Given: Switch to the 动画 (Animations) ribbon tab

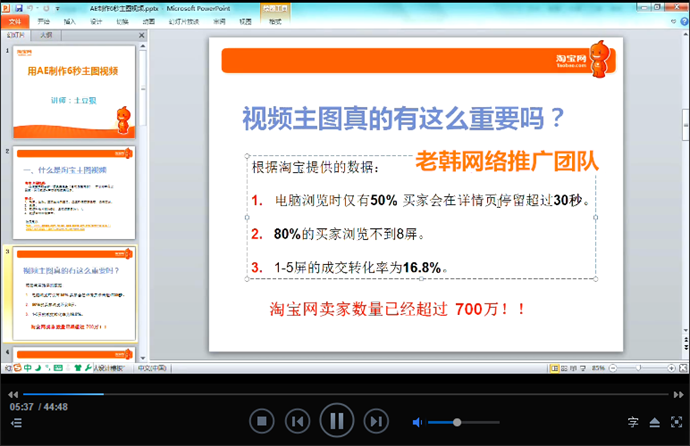Looking at the screenshot, I should coord(148,21).
